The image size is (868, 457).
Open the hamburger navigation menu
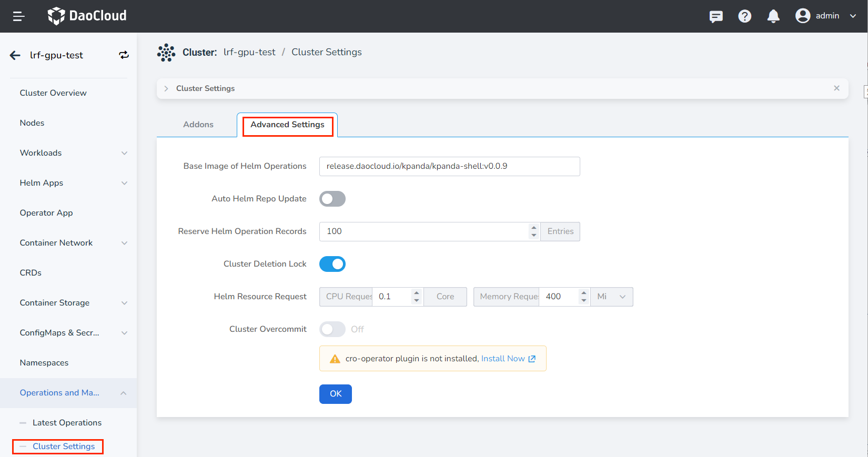click(19, 16)
